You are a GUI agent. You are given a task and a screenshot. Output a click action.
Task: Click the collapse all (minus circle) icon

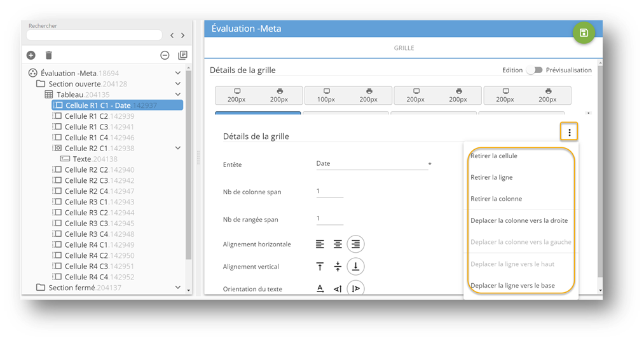pyautogui.click(x=165, y=56)
